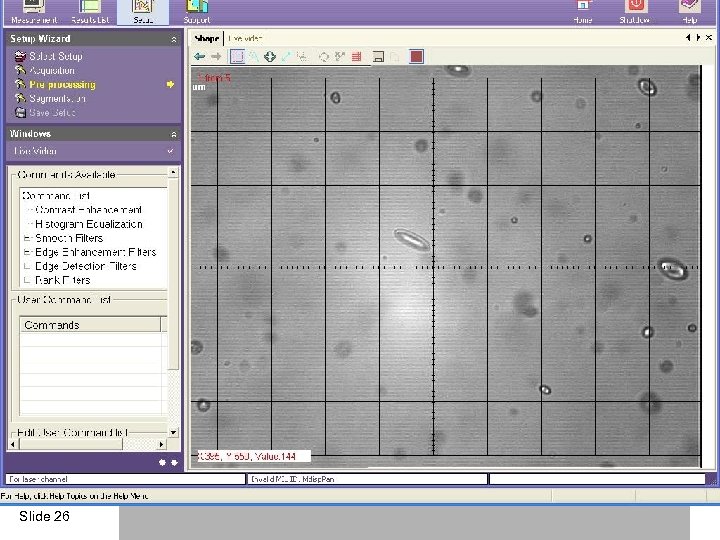Select Rank Filters item
The width and height of the screenshot is (720, 540).
coord(62,280)
